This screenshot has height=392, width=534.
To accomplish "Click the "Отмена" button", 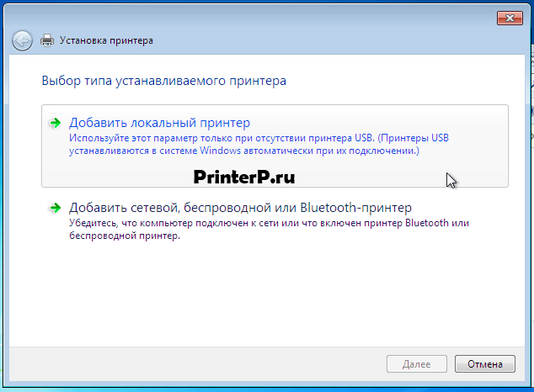I will 485,364.
